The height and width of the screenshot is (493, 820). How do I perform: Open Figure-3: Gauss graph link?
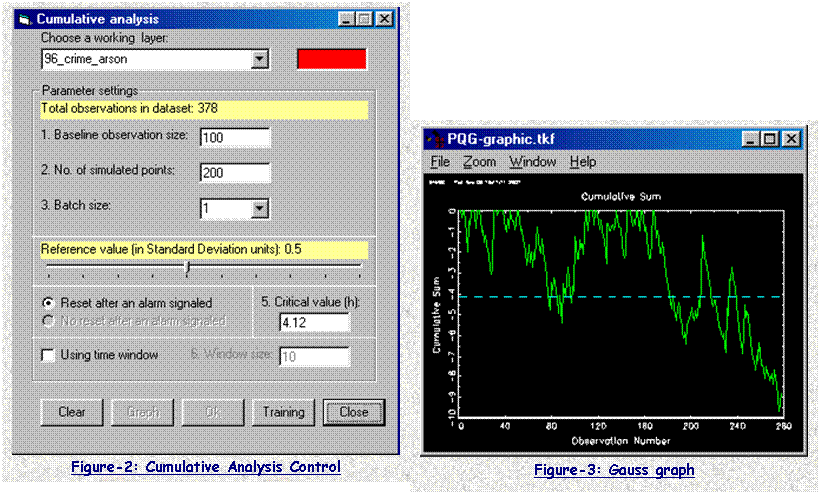tap(614, 469)
